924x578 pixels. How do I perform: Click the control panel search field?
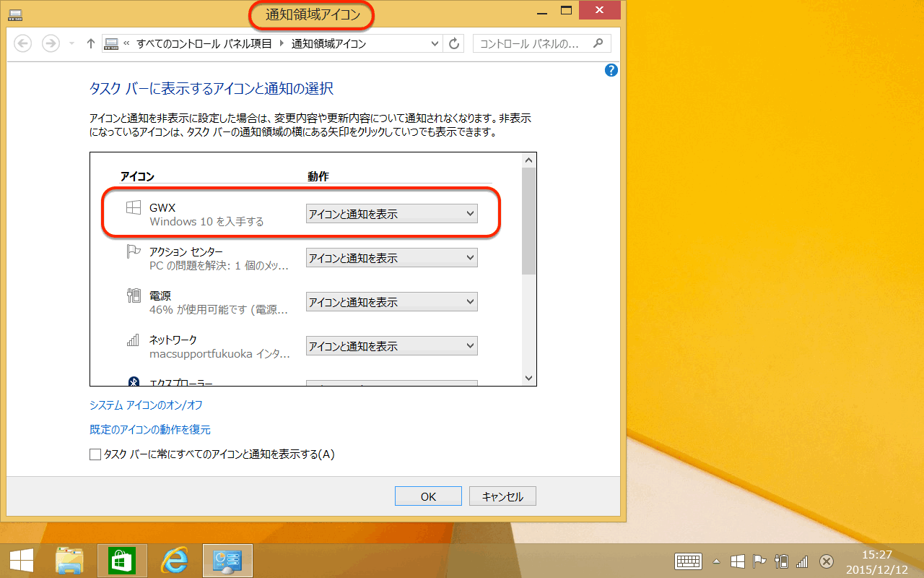(534, 43)
